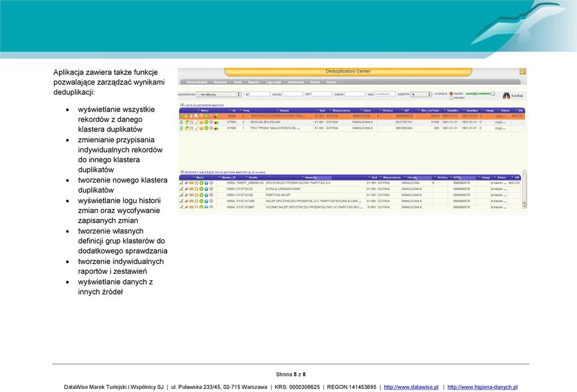577x392 pixels.
Task: Click the gray diamond icon in DYST33125 row
Action: point(211,189)
